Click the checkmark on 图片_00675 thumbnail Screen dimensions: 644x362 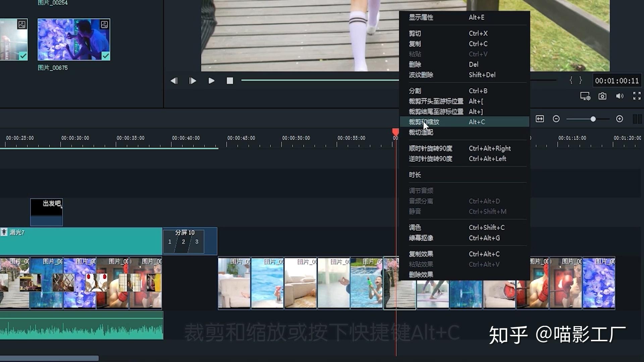click(x=106, y=56)
